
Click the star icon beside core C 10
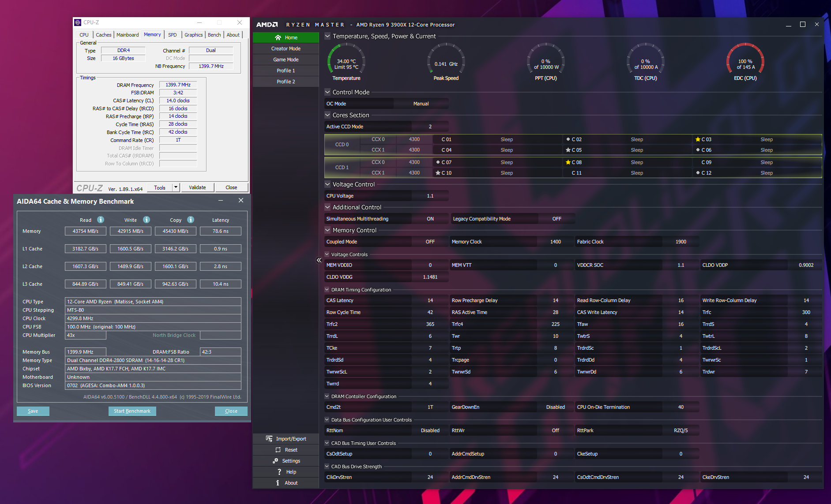(438, 173)
